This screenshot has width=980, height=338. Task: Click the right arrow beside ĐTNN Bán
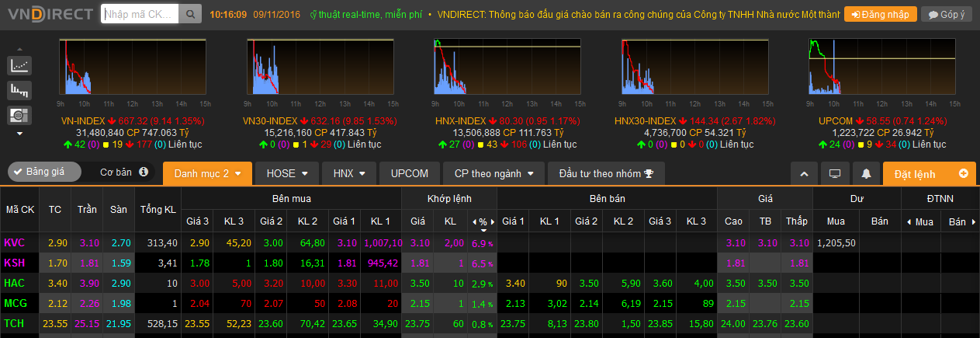point(972,222)
